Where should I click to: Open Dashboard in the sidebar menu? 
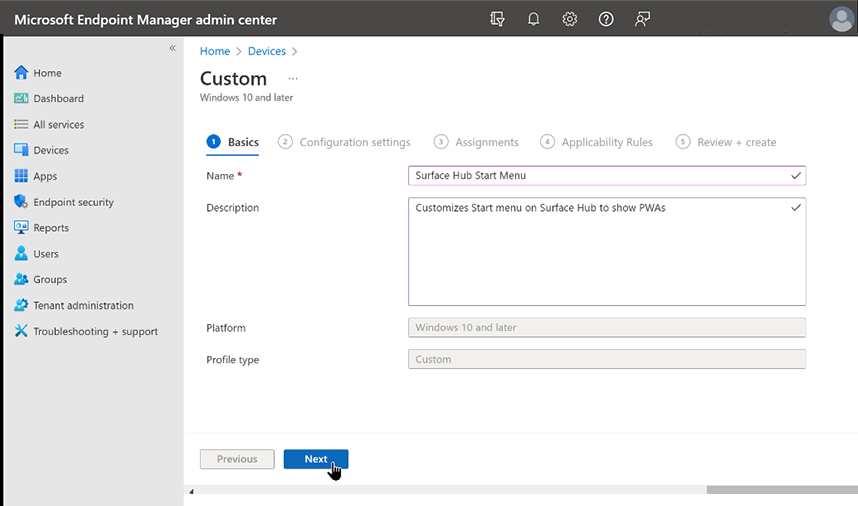coord(59,98)
